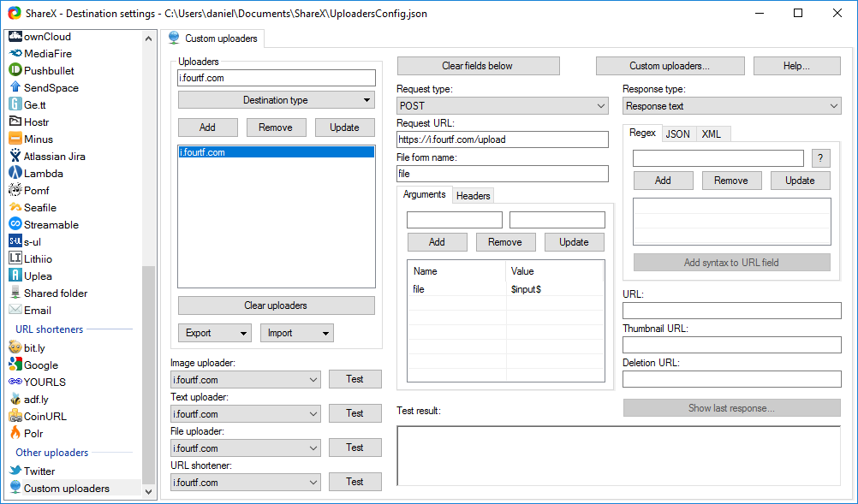Click the Deletion URL input field
The height and width of the screenshot is (504, 858).
(x=731, y=379)
